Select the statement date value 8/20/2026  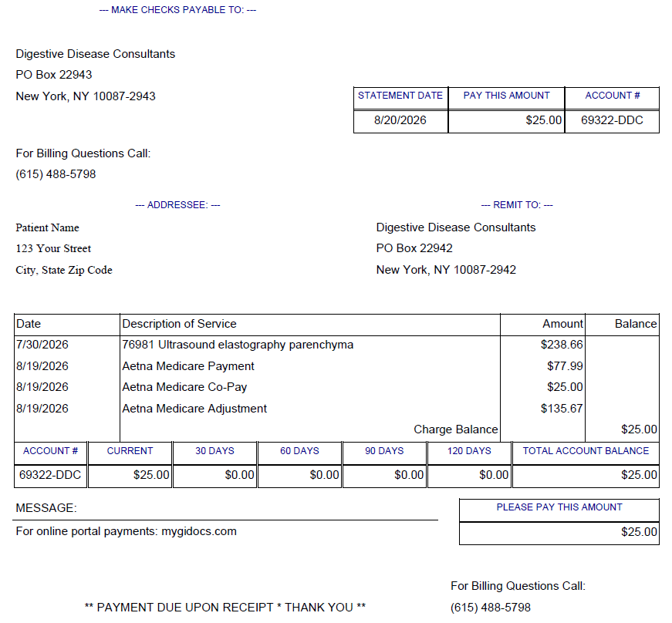coord(400,120)
